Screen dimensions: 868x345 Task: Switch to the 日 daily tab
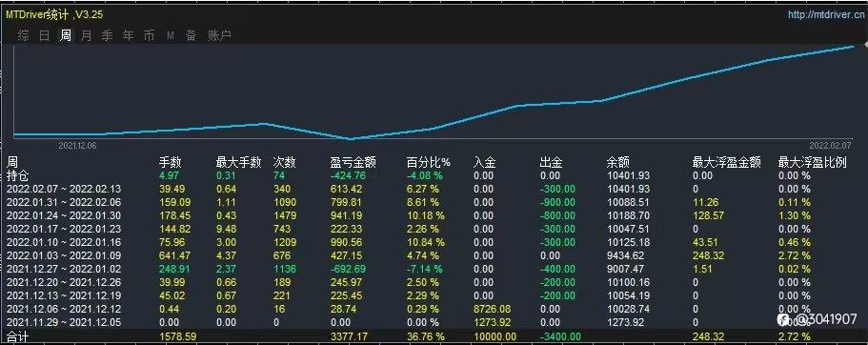pos(44,36)
